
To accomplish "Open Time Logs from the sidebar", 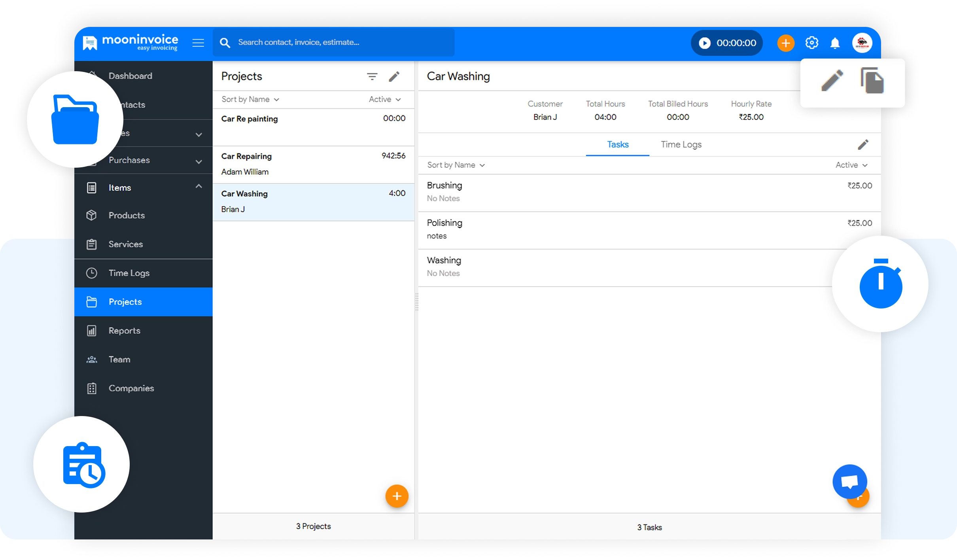I will (129, 273).
